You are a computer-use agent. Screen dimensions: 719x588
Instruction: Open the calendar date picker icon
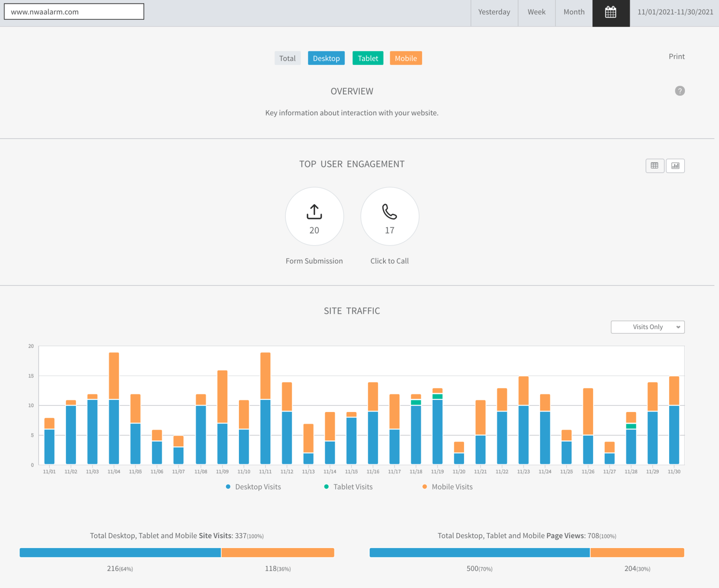(611, 12)
